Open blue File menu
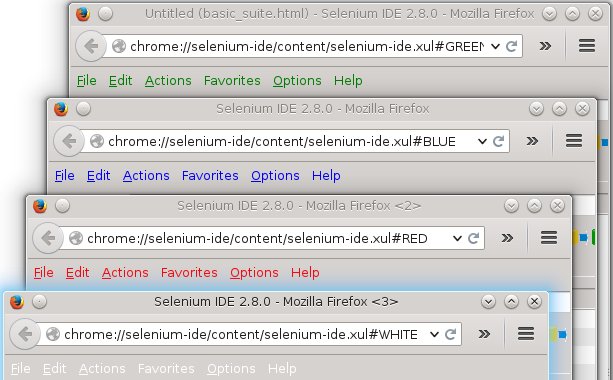The image size is (613, 380). click(x=65, y=176)
